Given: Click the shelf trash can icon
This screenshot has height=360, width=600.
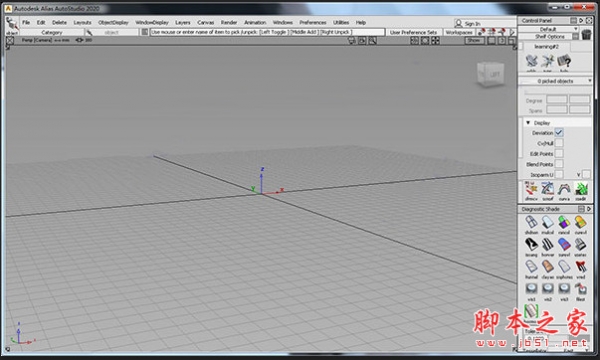Looking at the screenshot, I should coord(586,34).
